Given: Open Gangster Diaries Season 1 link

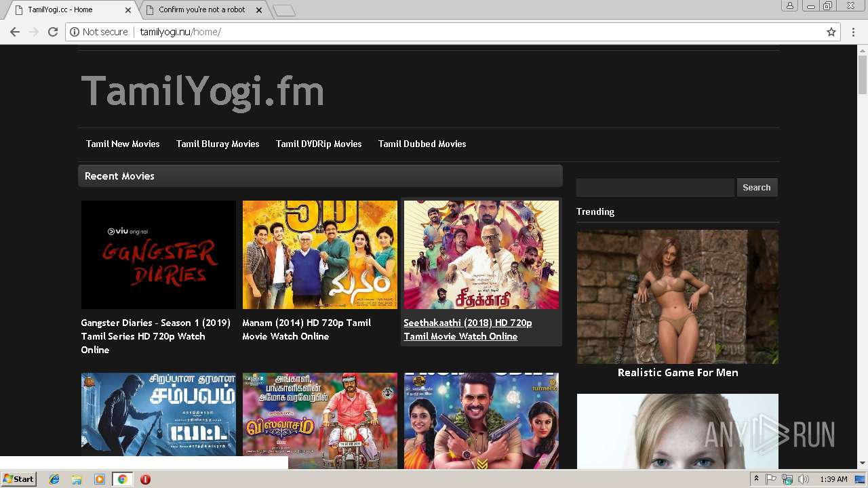Looking at the screenshot, I should tap(156, 336).
